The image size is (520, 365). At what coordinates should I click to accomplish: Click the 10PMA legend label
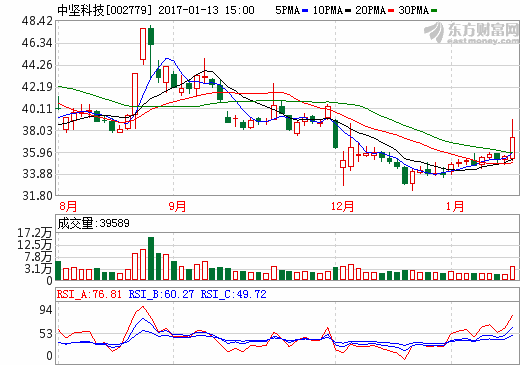[328, 10]
